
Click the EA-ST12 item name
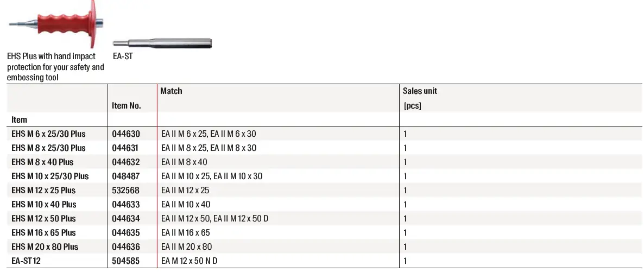[x=26, y=261]
